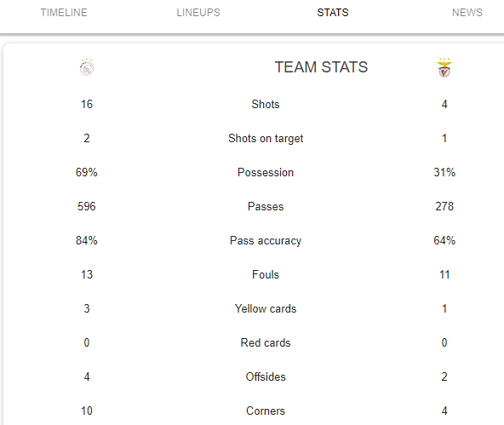Go to the NEWS tab
This screenshot has height=425, width=504.
[467, 13]
